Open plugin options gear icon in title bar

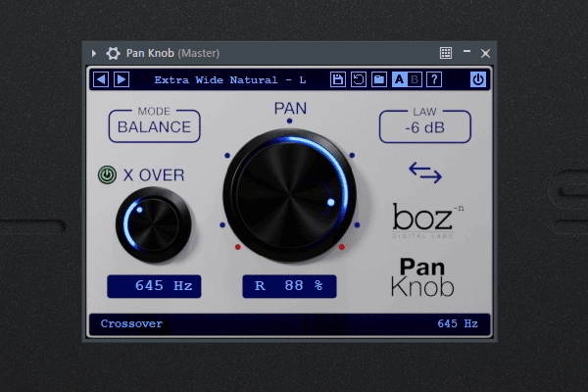[x=113, y=53]
